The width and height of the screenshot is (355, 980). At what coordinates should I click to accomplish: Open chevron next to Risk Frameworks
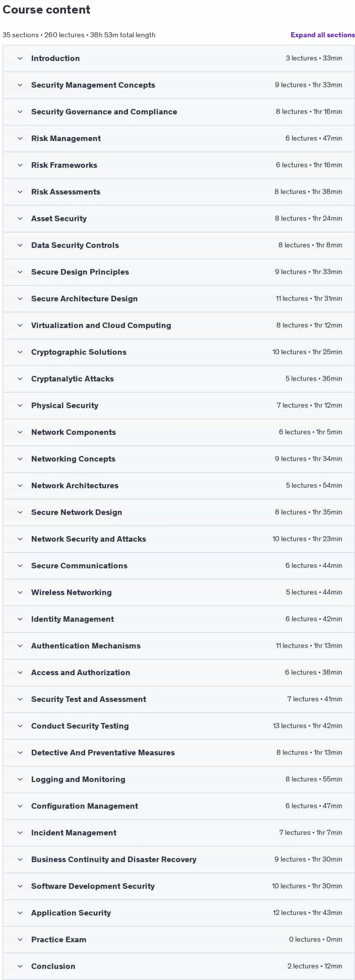[20, 165]
